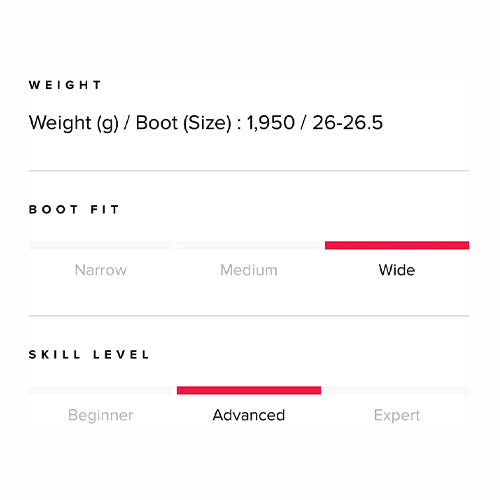
Task: Choose the Narrow boot fit label
Action: 101,270
